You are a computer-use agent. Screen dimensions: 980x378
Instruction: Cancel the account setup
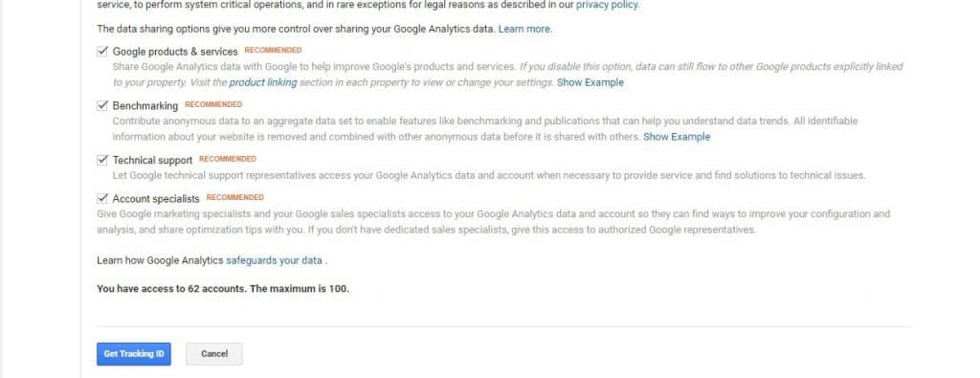[214, 354]
